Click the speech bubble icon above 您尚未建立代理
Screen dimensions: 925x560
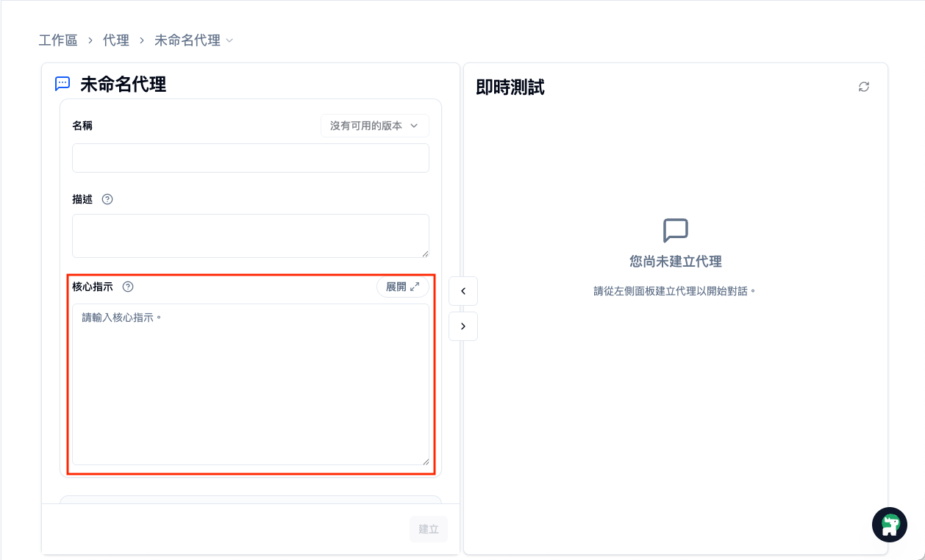(675, 230)
